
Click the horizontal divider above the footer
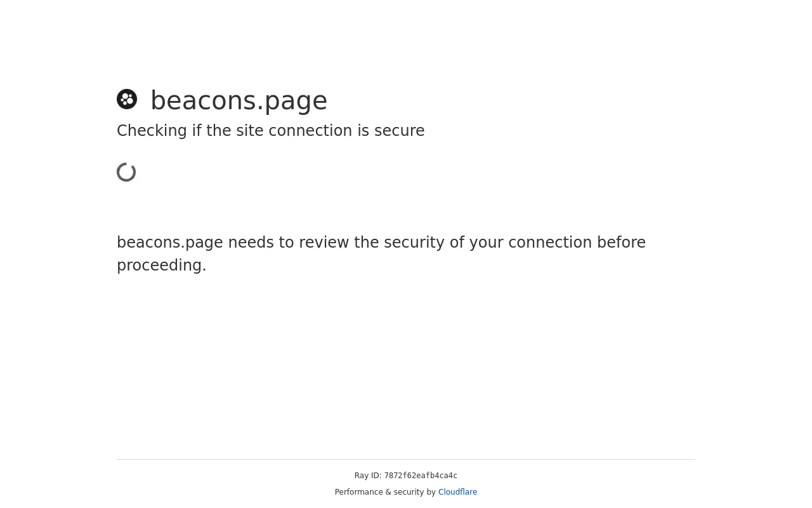[x=406, y=459]
